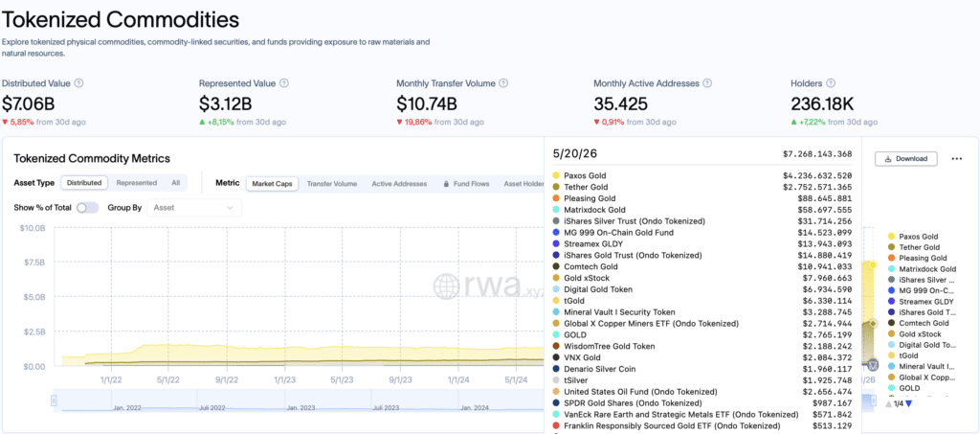Select the Represented asset type
980x434 pixels.
pos(136,183)
